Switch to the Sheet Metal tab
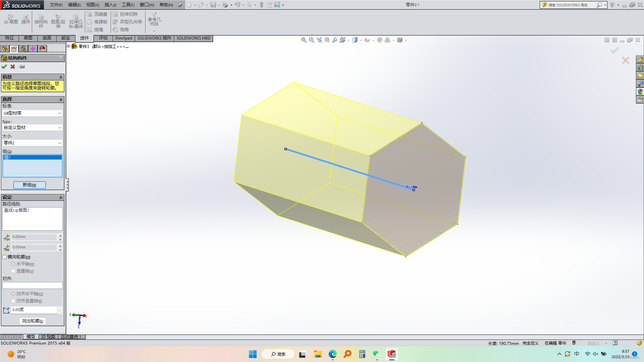The height and width of the screenshot is (362, 644). (66, 38)
